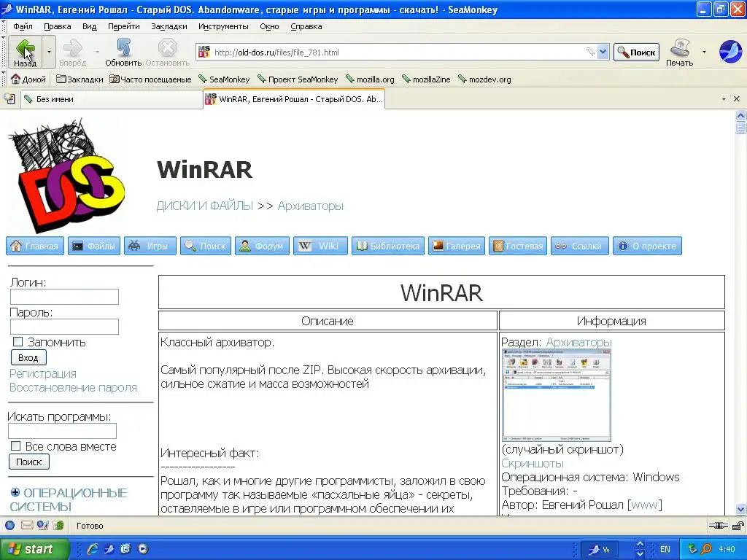Focus the Искать программы search field
This screenshot has width=747, height=560.
click(62, 431)
